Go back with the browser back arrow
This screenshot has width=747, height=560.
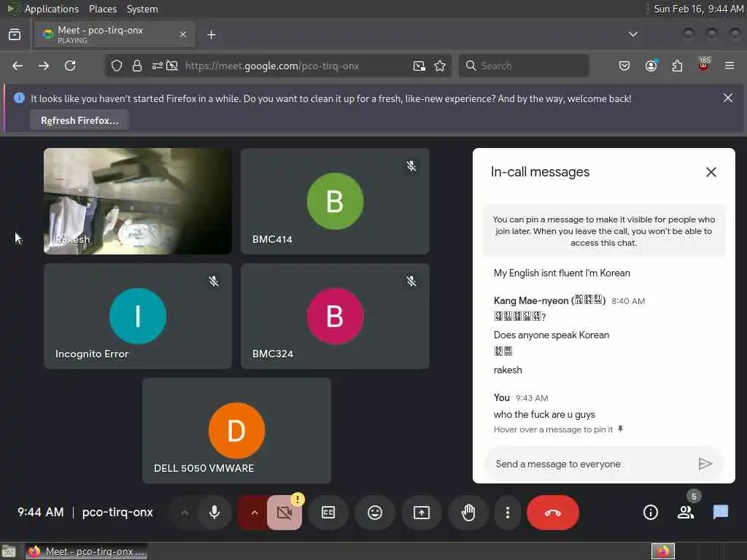coord(18,66)
